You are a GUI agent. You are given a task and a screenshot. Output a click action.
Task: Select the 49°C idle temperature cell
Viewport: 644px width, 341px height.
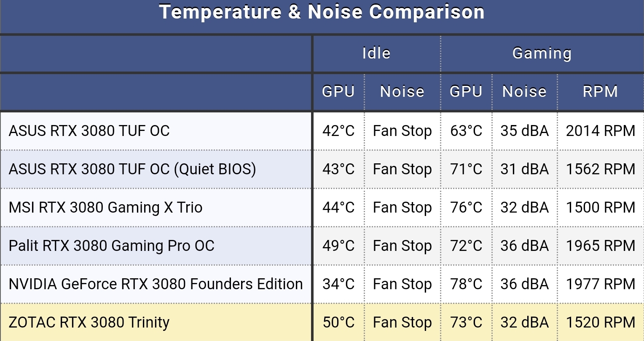tap(338, 246)
